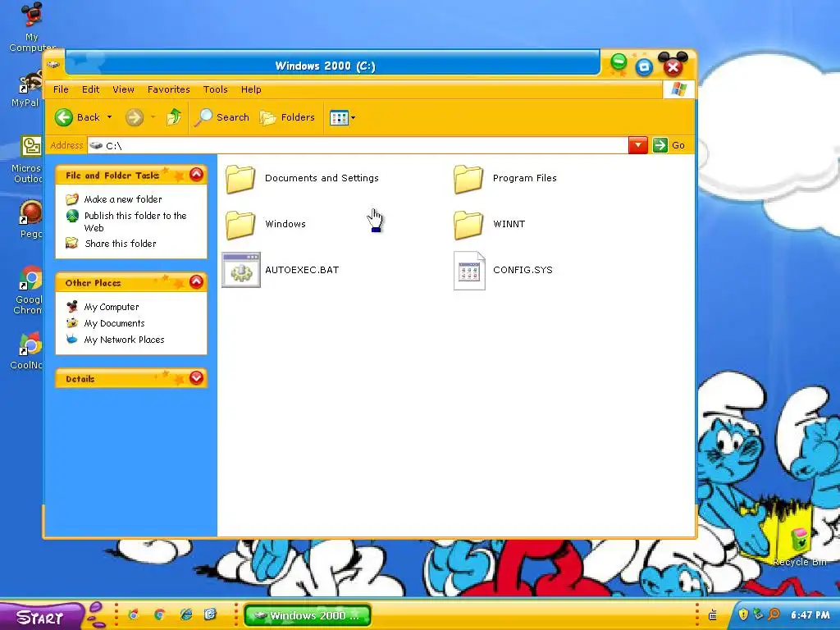Image resolution: width=840 pixels, height=630 pixels.
Task: Go to My Documents in Other Places
Action: click(114, 323)
